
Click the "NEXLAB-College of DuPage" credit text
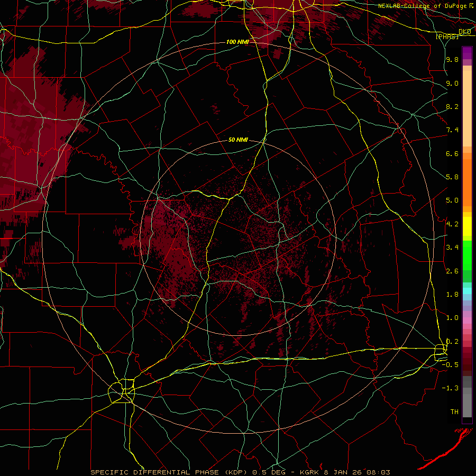[x=422, y=6]
